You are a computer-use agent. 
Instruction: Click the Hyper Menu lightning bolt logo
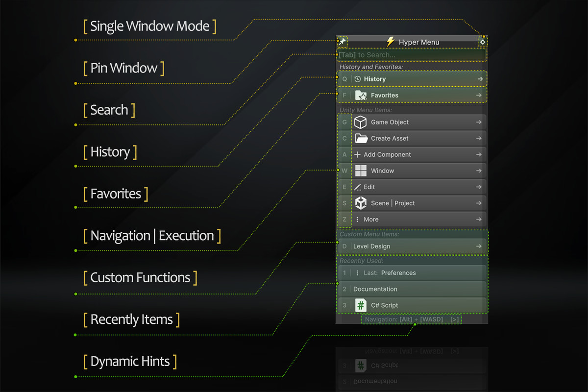(391, 42)
